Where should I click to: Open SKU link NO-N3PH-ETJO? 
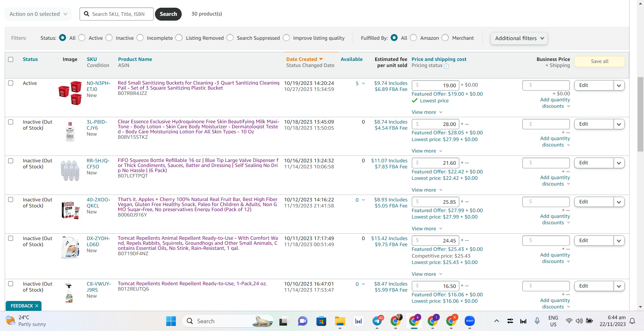[98, 86]
